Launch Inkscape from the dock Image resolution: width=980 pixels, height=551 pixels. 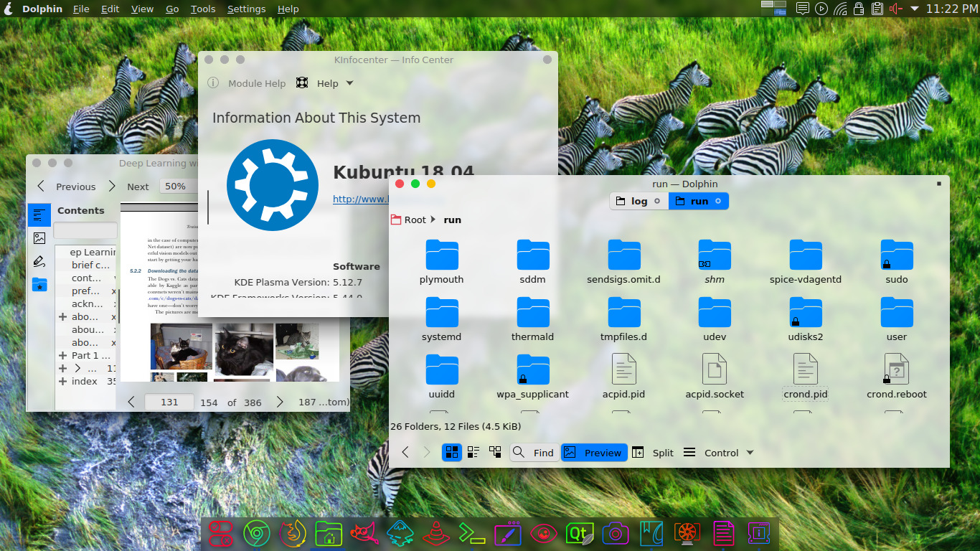point(400,533)
